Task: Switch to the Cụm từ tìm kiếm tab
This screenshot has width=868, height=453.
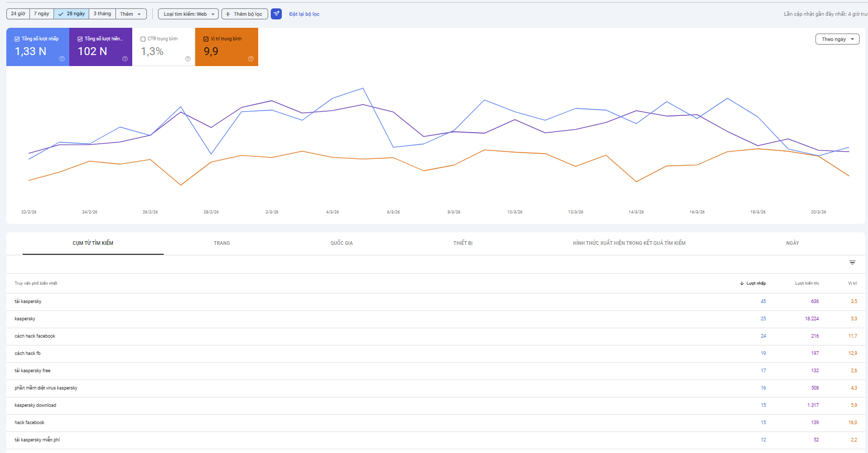Action: tap(93, 243)
